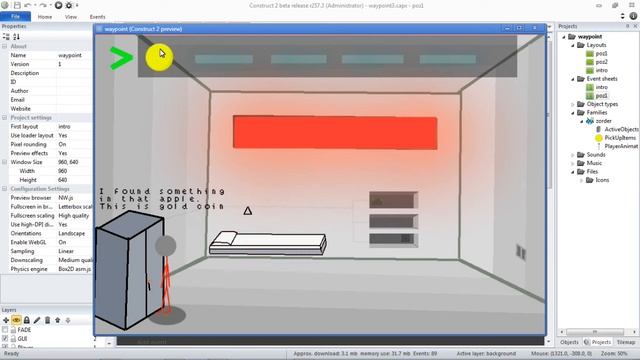
Task: Collapse the Window Size property
Action: [4, 162]
